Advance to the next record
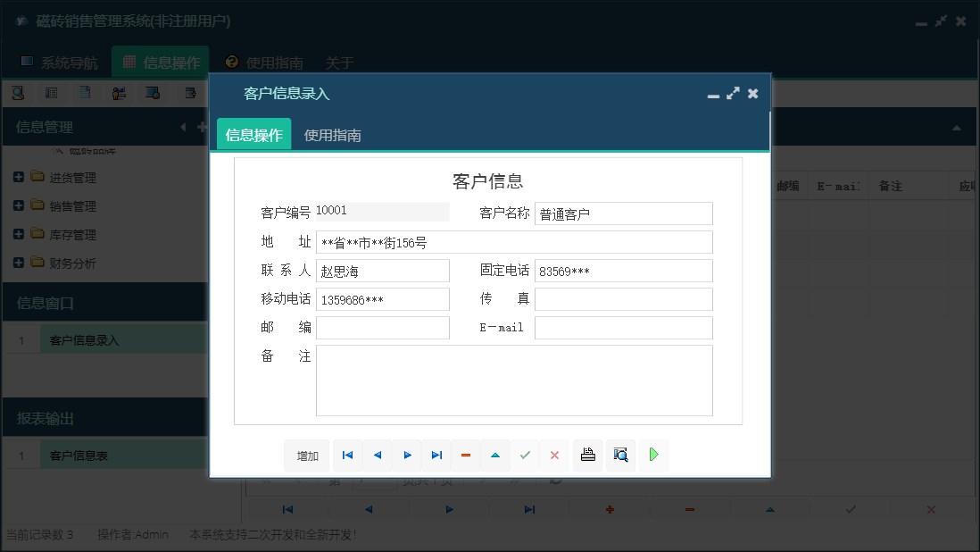The image size is (980, 552). point(407,456)
